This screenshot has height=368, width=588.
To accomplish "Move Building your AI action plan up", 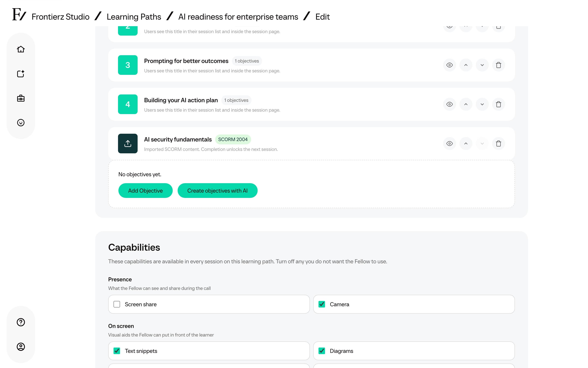I will 466,104.
